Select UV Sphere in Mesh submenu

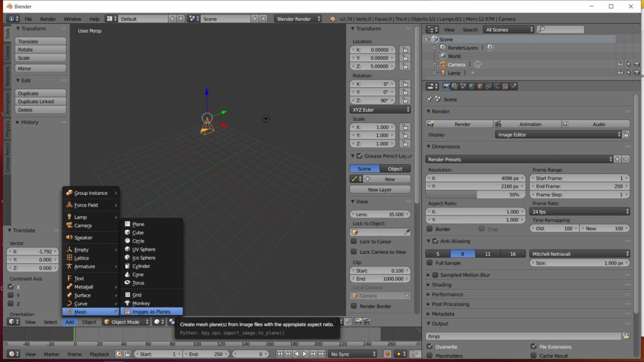click(143, 250)
